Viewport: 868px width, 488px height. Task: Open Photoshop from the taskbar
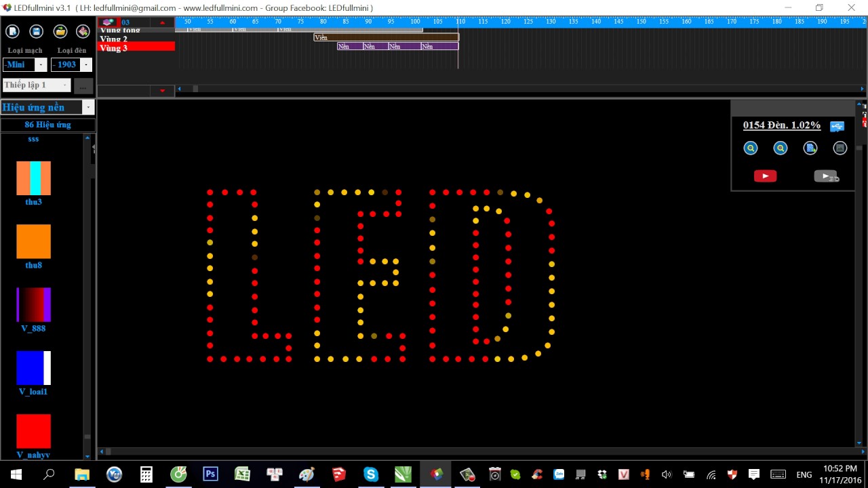[x=210, y=474]
